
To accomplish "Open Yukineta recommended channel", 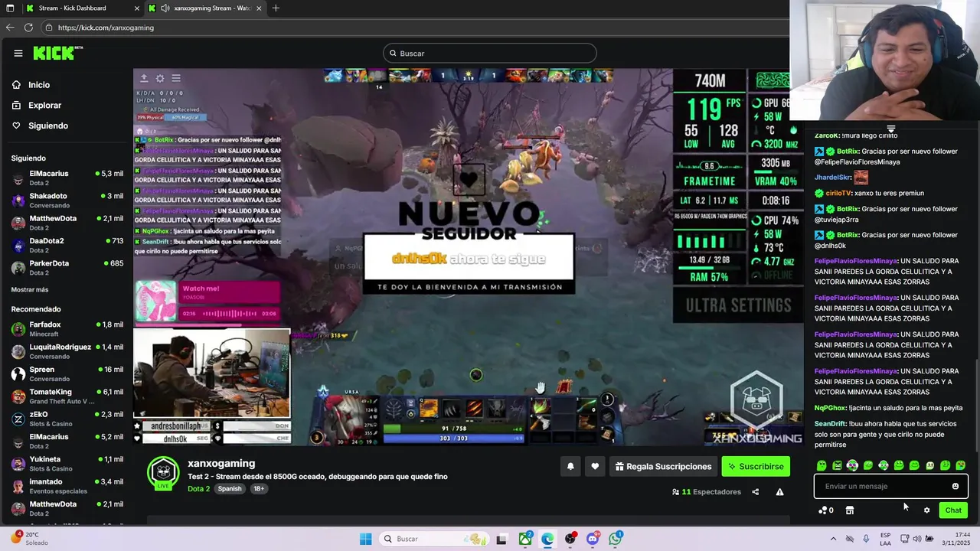I will pyautogui.click(x=67, y=464).
